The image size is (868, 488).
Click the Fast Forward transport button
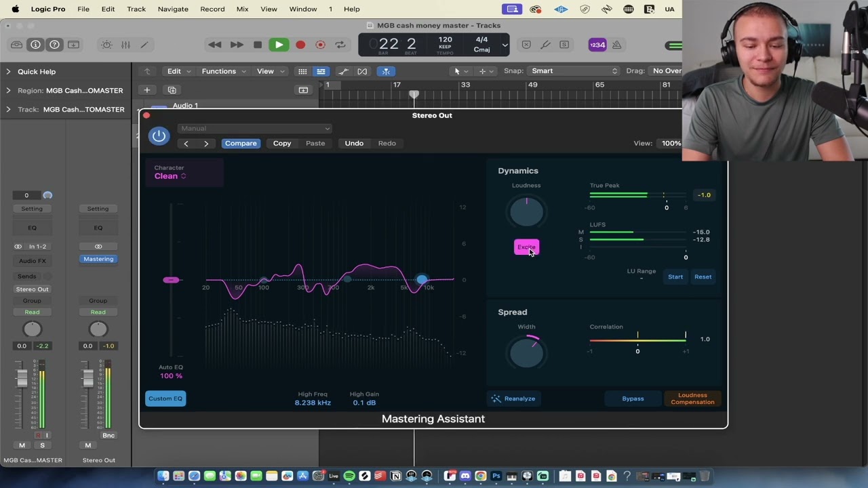click(236, 45)
